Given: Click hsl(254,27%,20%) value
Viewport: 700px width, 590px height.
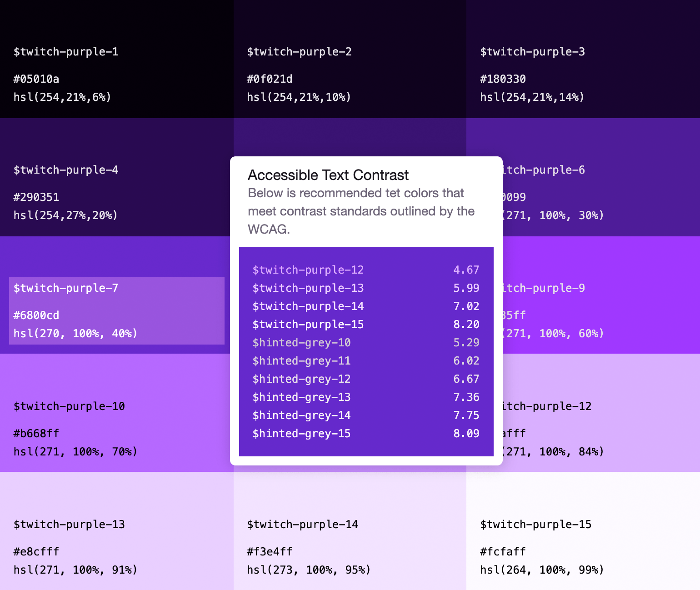Looking at the screenshot, I should 66,215.
